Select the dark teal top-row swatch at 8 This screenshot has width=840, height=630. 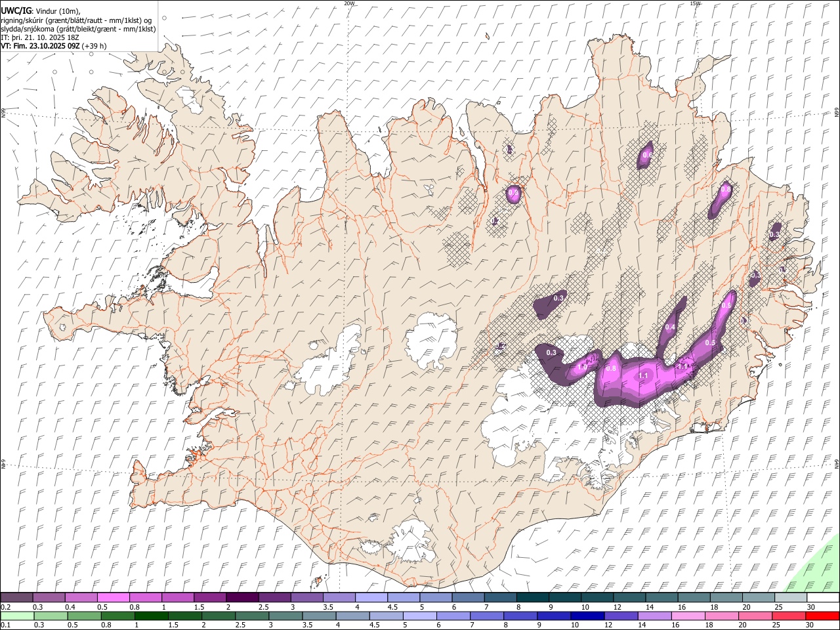[x=532, y=597]
